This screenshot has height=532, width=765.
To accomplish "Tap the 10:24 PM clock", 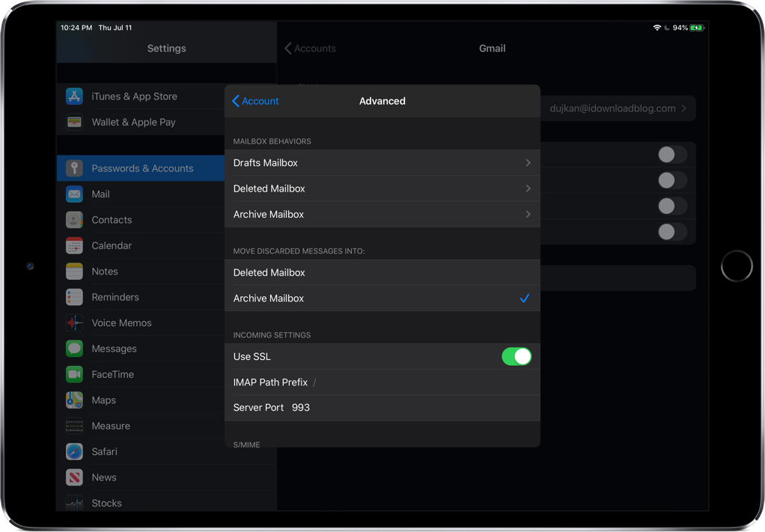I will click(76, 28).
